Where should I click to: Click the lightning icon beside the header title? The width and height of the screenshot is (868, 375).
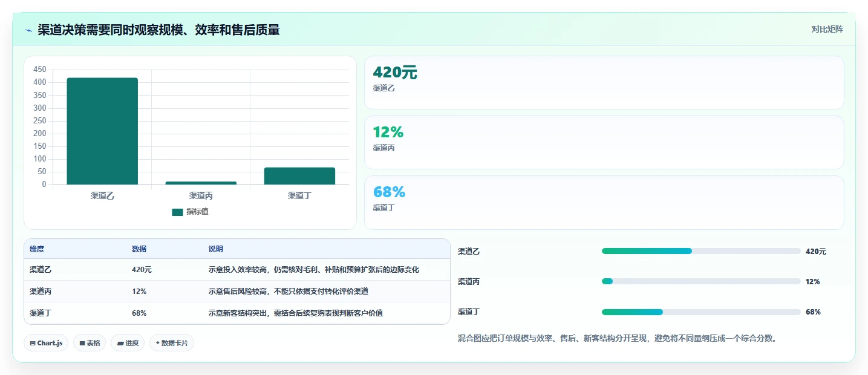pos(29,30)
